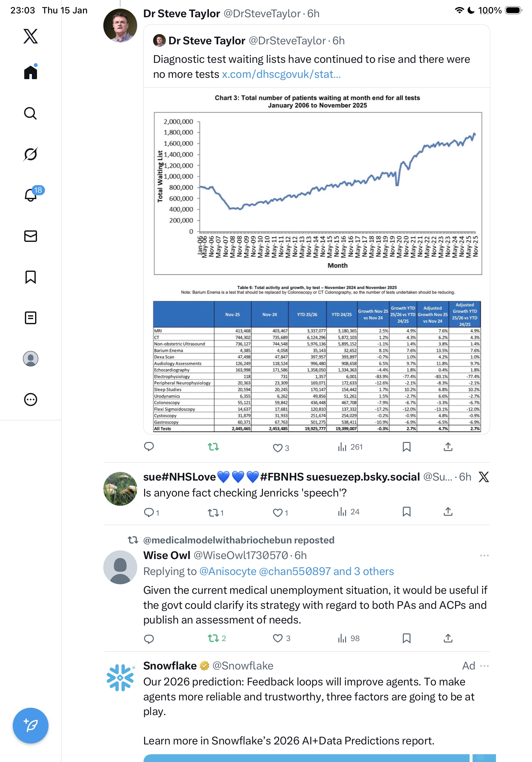Open the profile icon in sidebar

(31, 358)
